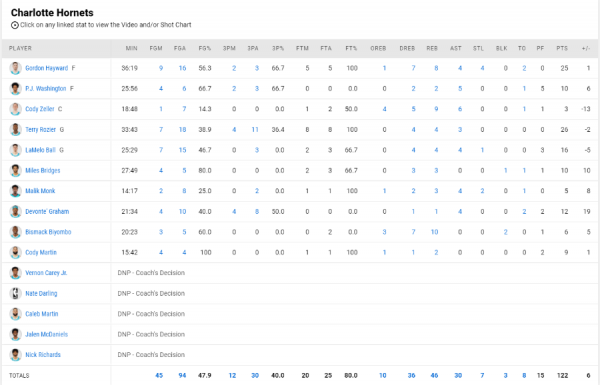The width and height of the screenshot is (600, 385).
Task: View Gordon Hayward's 16 field goal attempts
Action: [182, 68]
